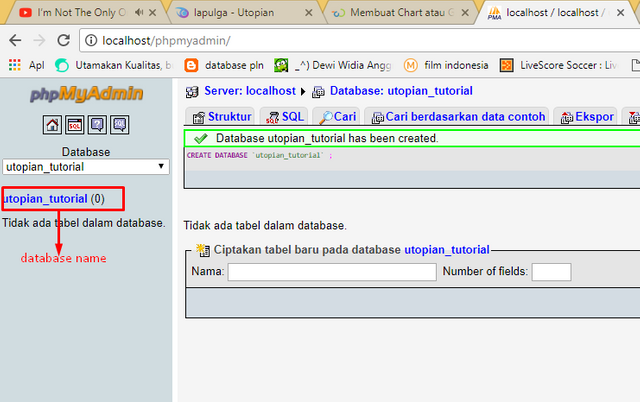The width and height of the screenshot is (640, 402).
Task: Open database pln bookmark
Action: coord(224,65)
